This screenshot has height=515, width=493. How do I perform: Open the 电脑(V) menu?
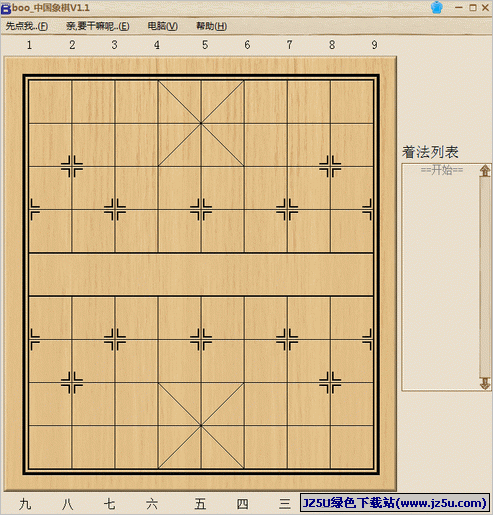click(x=163, y=26)
